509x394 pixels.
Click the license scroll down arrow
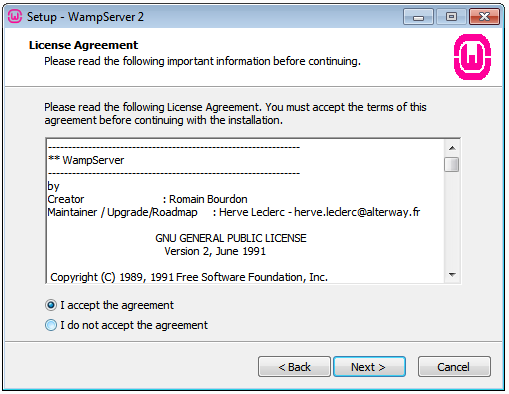point(452,275)
